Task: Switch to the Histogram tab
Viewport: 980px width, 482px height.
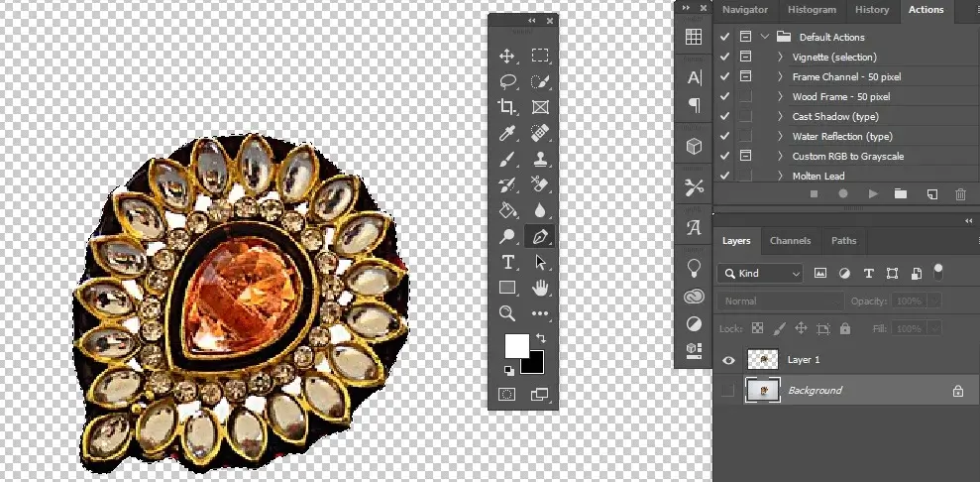Action: [812, 9]
